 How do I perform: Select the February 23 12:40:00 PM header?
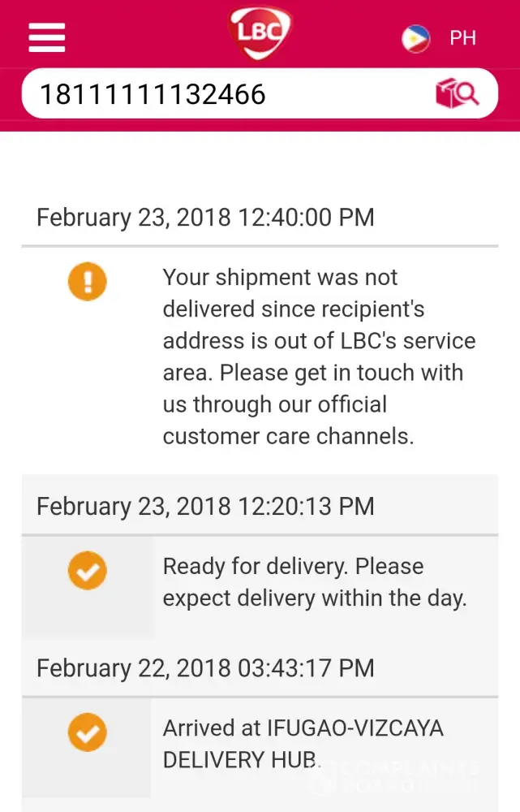205,218
